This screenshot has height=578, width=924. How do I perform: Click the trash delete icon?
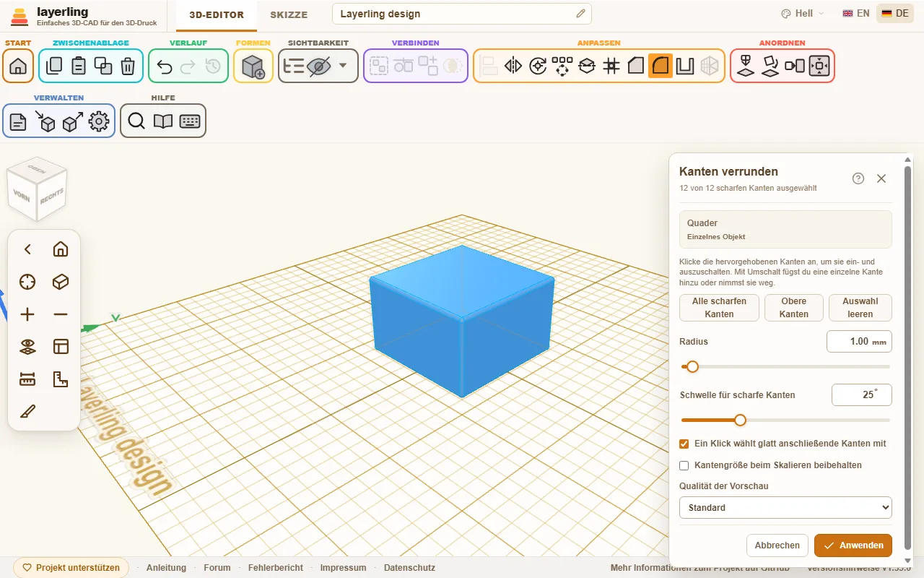click(x=128, y=66)
